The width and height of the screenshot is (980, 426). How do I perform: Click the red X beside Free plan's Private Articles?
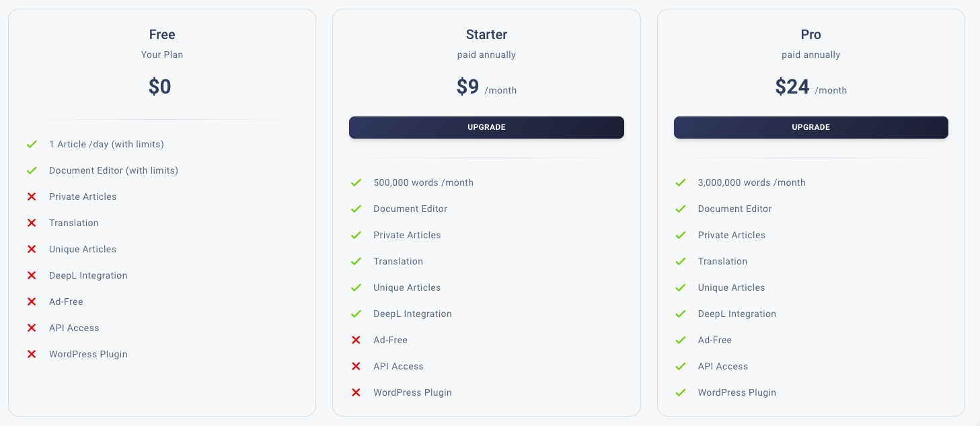pos(32,197)
